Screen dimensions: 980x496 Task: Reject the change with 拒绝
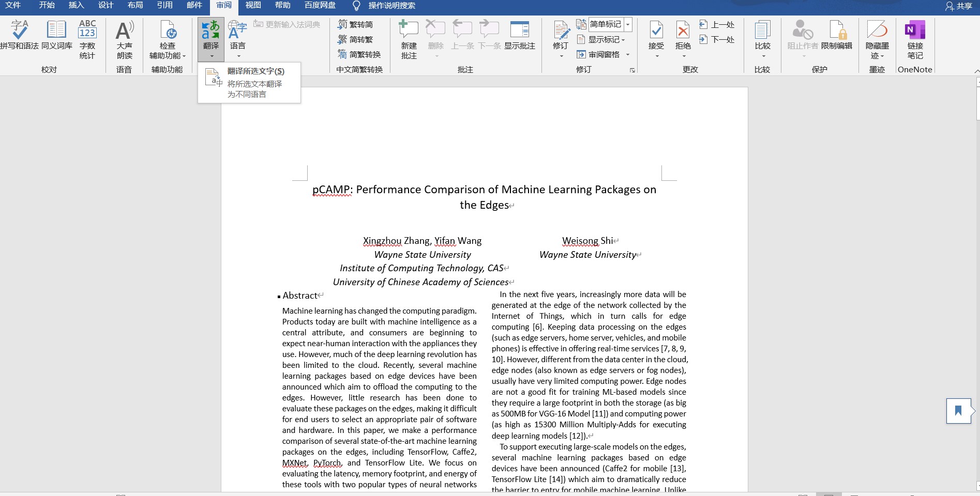pos(683,34)
